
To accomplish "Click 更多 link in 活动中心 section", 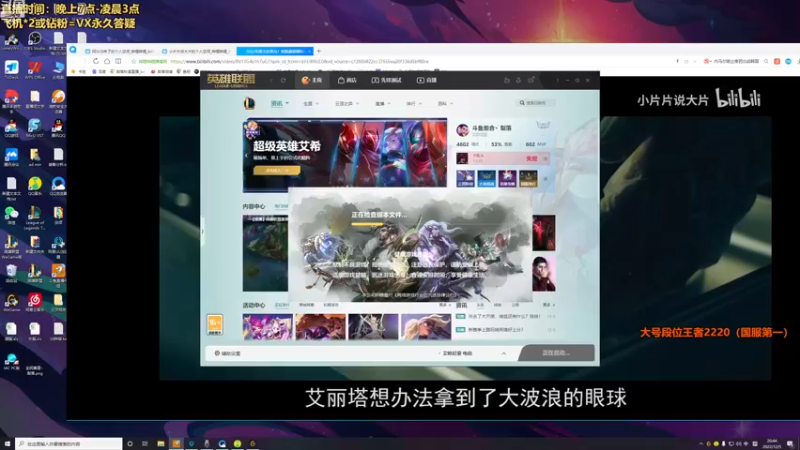I will tap(444, 305).
